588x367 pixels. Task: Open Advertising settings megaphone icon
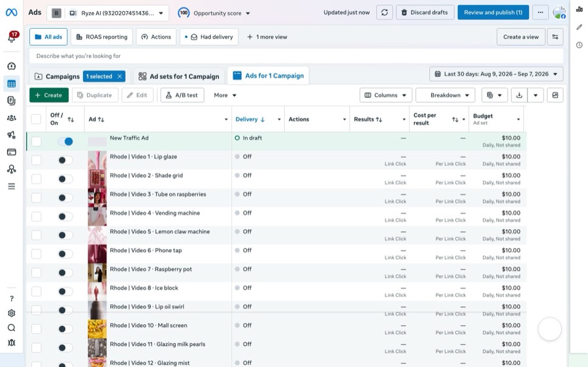pyautogui.click(x=12, y=135)
